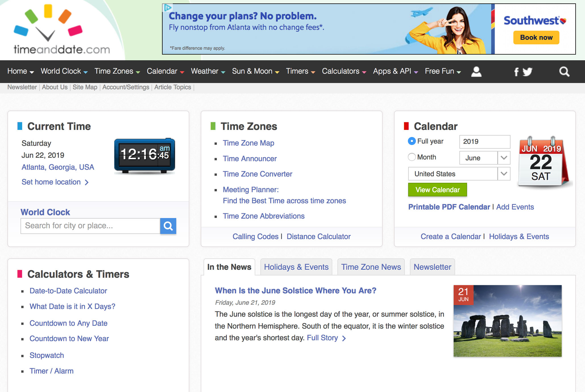Click the year field showing 2019

click(x=485, y=142)
